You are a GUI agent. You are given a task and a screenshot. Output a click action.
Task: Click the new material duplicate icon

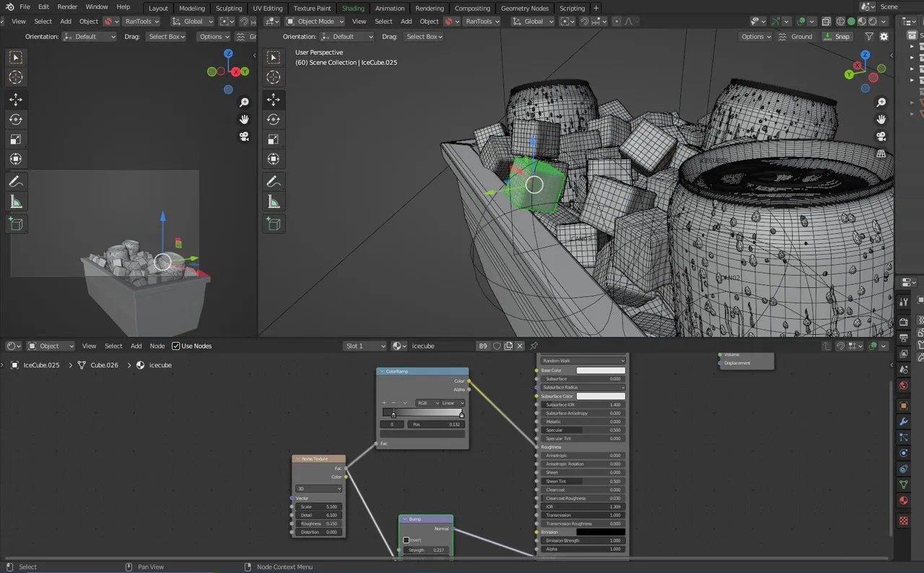point(508,346)
